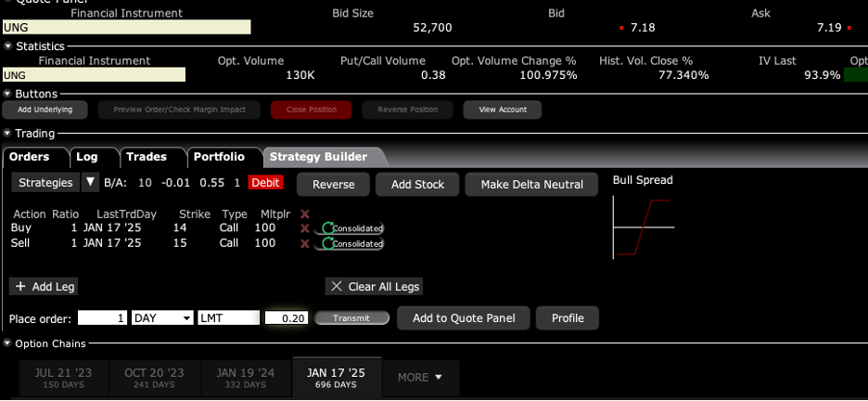Click Opt. Volume Change value 100.975%
The height and width of the screenshot is (401, 868).
[548, 75]
